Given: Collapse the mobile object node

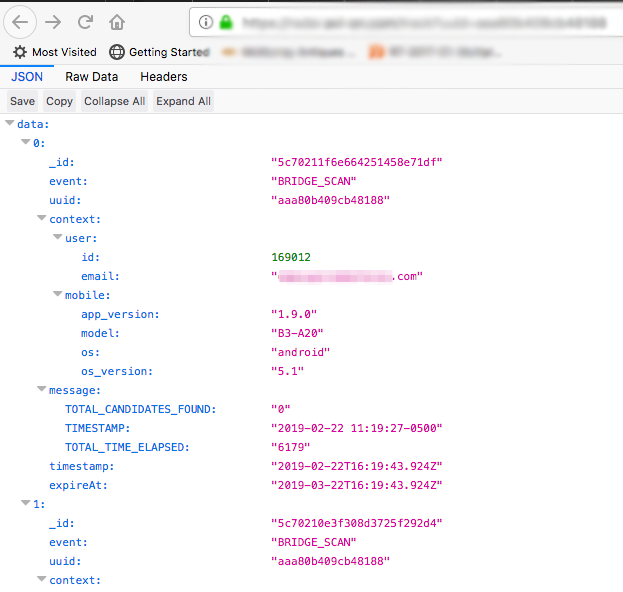Looking at the screenshot, I should click(x=58, y=295).
